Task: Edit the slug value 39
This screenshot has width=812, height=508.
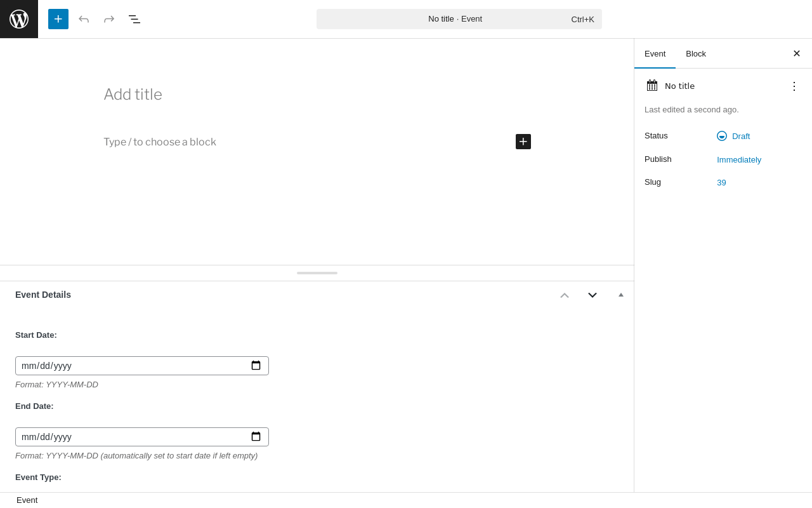Action: pos(721,182)
